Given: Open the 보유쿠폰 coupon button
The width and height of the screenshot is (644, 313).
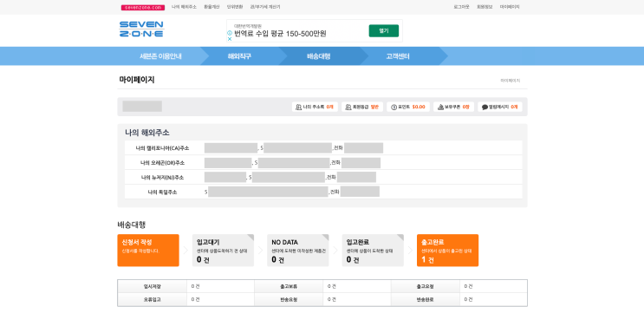Looking at the screenshot, I should point(453,107).
